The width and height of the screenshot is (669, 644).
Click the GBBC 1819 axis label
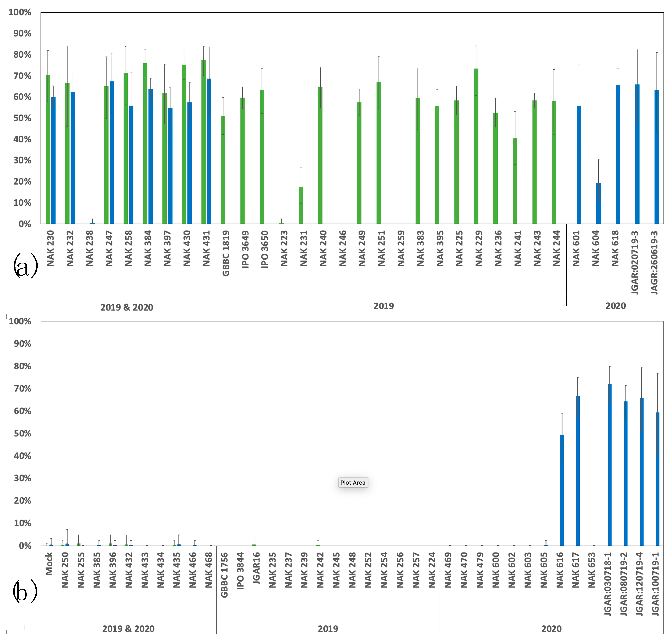(226, 253)
